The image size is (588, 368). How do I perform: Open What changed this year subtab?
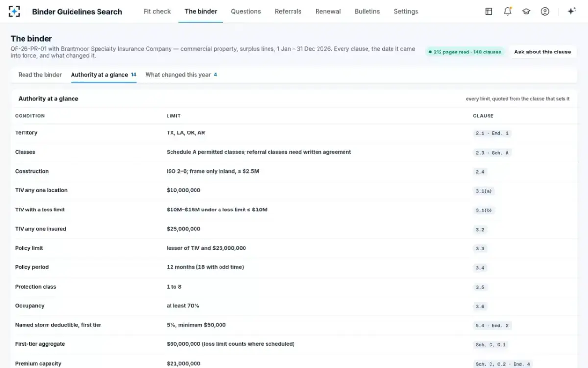[x=181, y=75]
